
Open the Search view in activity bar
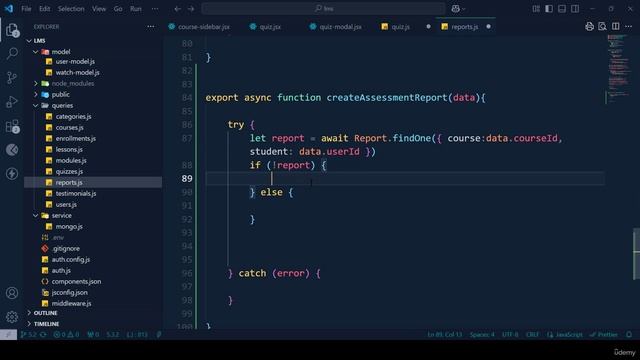[12, 53]
